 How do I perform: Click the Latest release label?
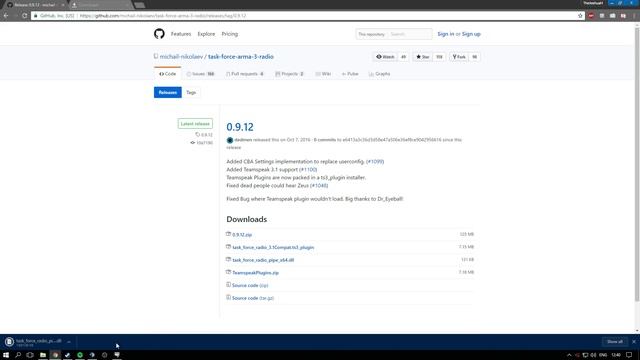click(x=195, y=124)
